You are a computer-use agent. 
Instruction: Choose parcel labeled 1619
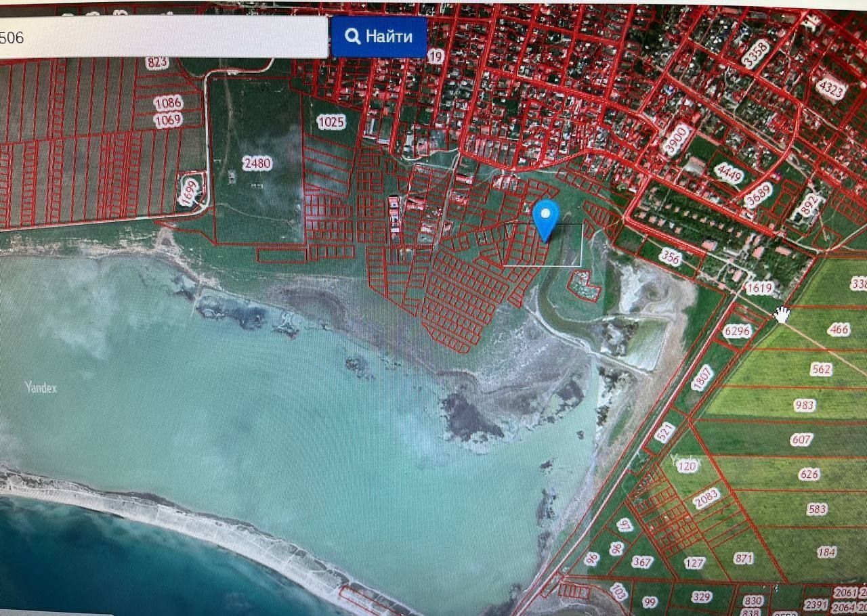(759, 288)
